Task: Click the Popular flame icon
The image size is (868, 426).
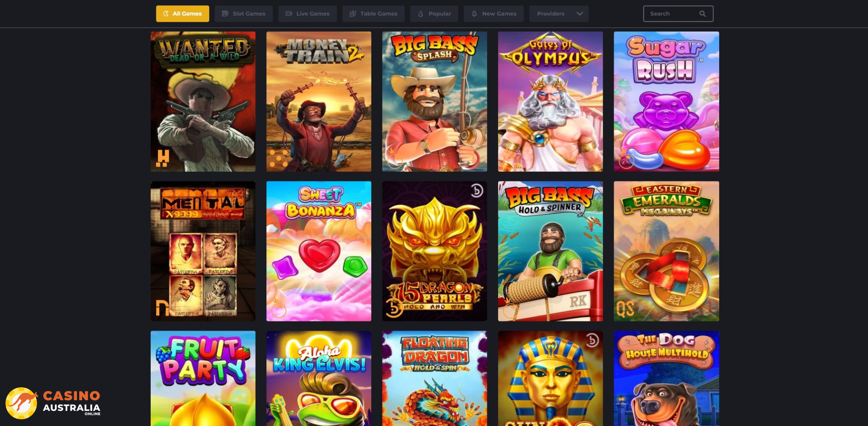Action: coord(421,14)
